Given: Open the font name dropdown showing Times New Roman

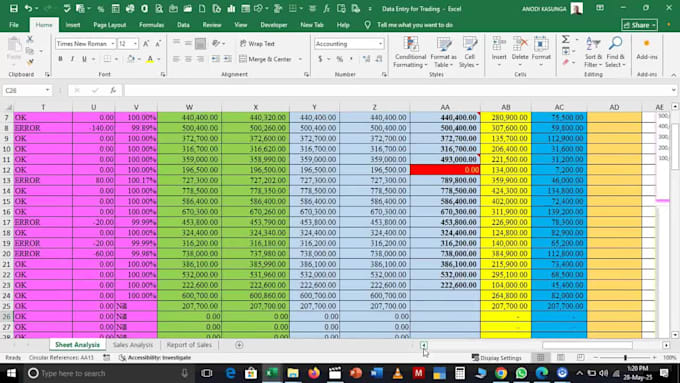Looking at the screenshot, I should (x=113, y=44).
